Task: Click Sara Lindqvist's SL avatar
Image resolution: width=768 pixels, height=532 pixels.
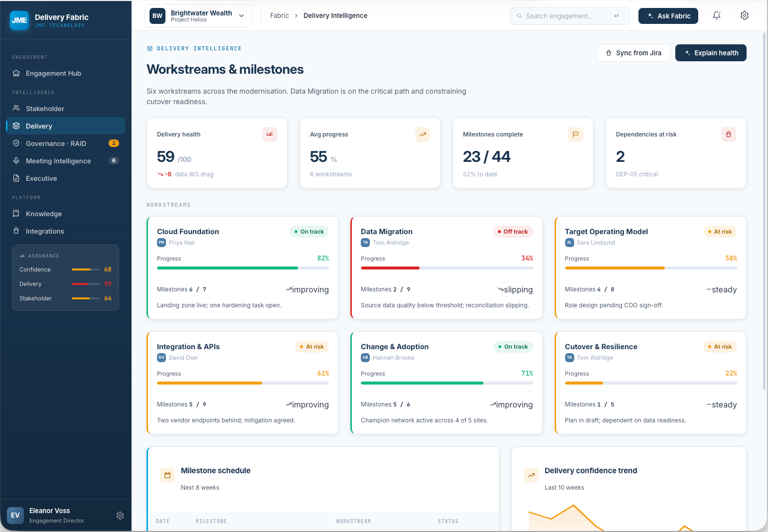Action: (x=569, y=243)
